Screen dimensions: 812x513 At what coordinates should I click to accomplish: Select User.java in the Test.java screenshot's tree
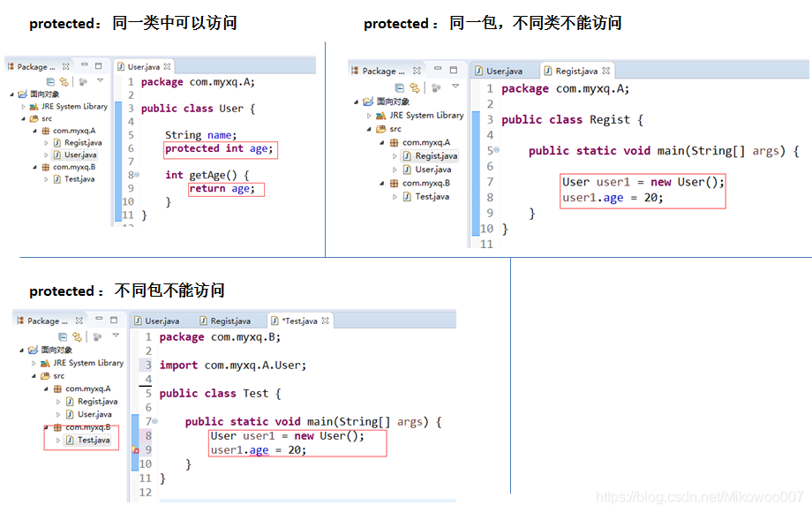89,414
